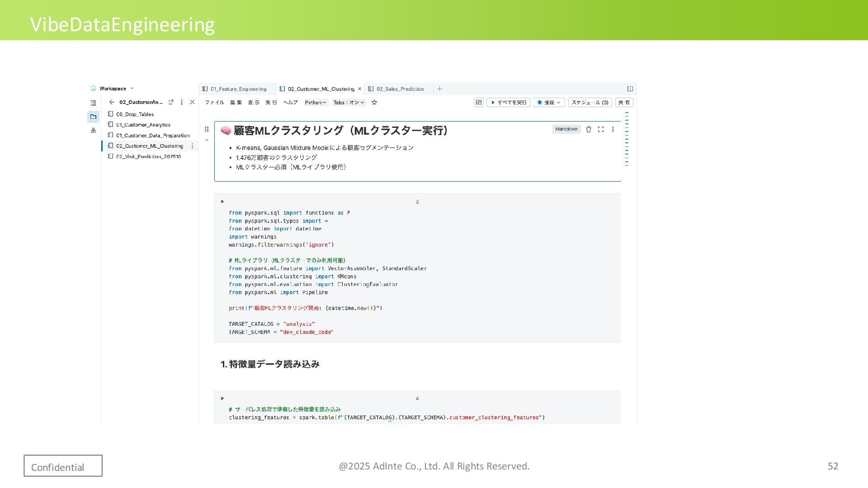
Task: Open the Python language dropdown
Action: [x=315, y=103]
